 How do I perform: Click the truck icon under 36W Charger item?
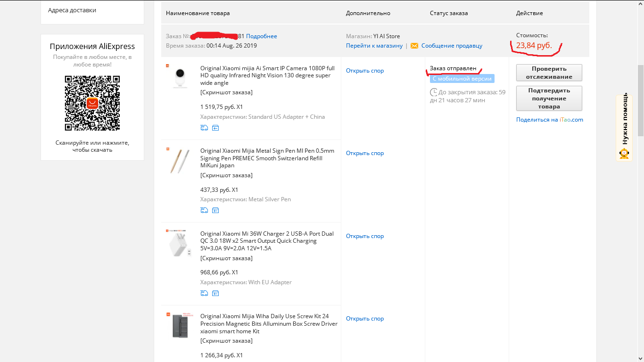pos(204,293)
